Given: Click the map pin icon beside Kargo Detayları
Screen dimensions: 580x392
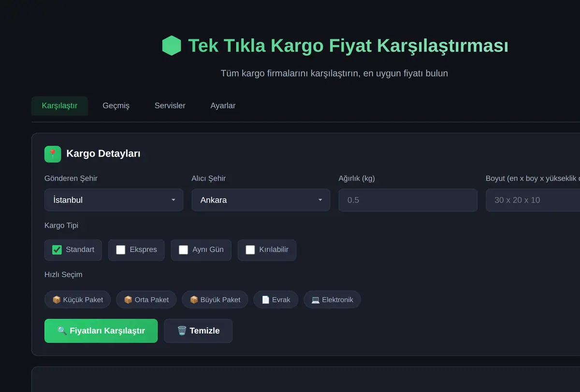Looking at the screenshot, I should point(53,154).
